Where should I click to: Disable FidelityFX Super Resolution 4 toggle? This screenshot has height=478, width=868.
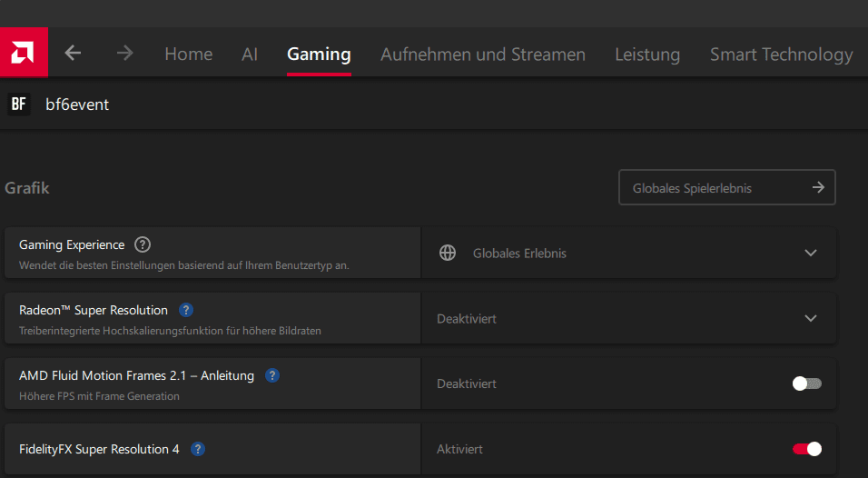pos(806,449)
